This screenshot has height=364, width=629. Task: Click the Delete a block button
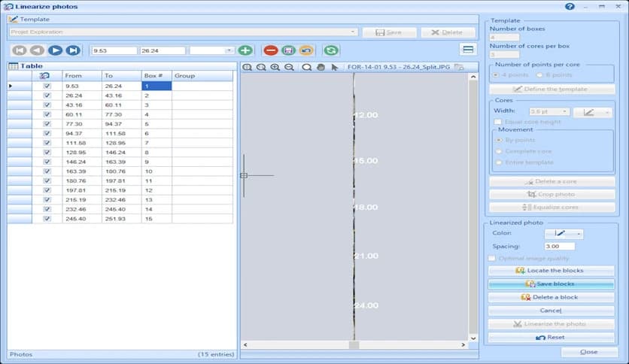(551, 297)
